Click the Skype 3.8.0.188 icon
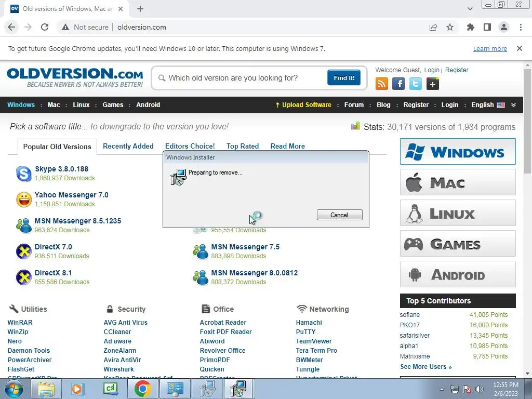 coord(24,174)
